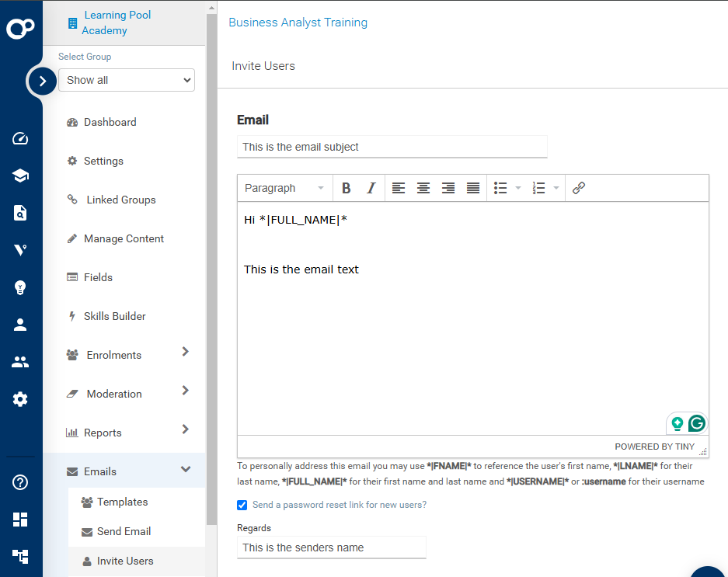Justify the email text alignment
The width and height of the screenshot is (728, 577).
point(473,188)
